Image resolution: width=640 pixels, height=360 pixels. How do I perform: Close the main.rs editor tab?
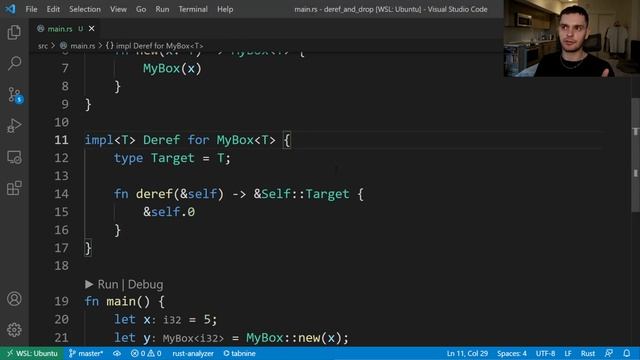tap(91, 29)
